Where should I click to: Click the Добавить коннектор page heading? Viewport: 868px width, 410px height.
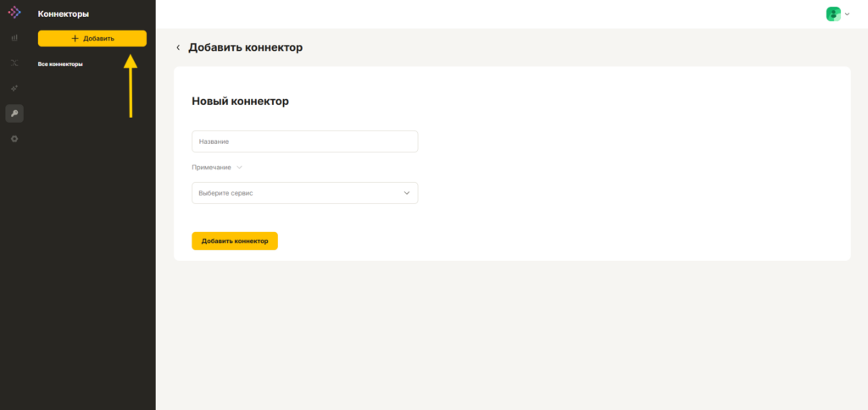click(x=245, y=47)
